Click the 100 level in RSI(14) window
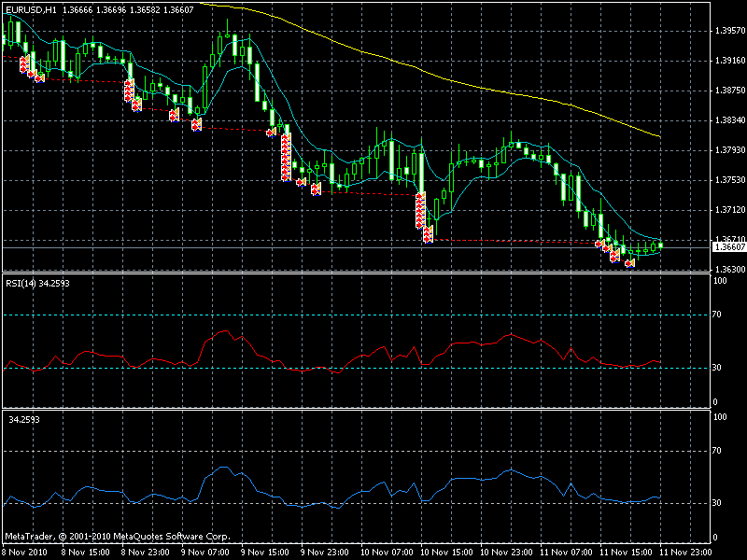 (x=720, y=281)
